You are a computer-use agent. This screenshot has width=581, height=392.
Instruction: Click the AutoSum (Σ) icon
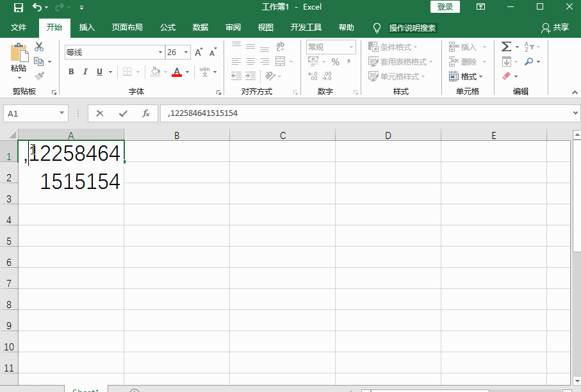(507, 46)
